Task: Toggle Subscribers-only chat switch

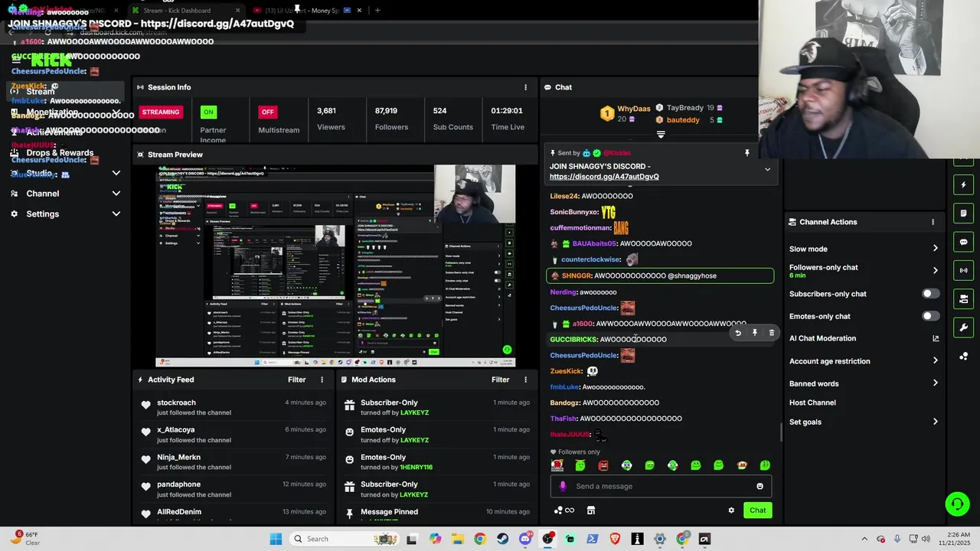Action: pyautogui.click(x=930, y=294)
